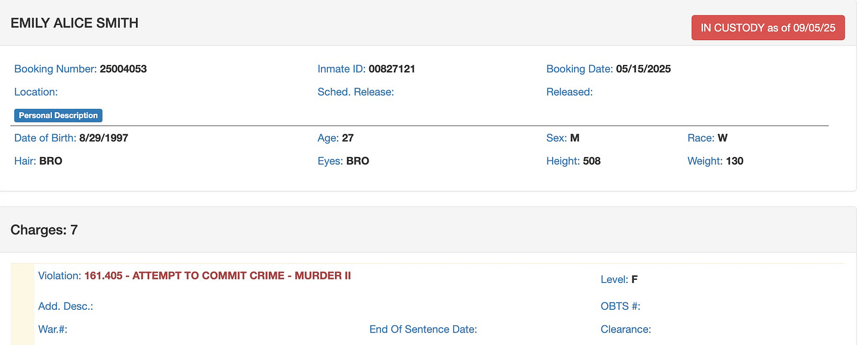This screenshot has height=345, width=868.
Task: Click the Inmate ID value 00827121
Action: coord(392,69)
